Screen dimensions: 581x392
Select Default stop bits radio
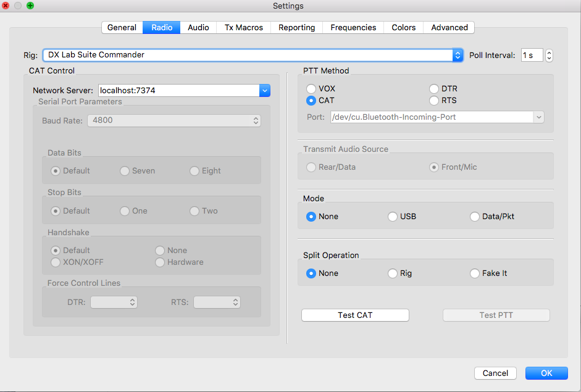pyautogui.click(x=70, y=211)
